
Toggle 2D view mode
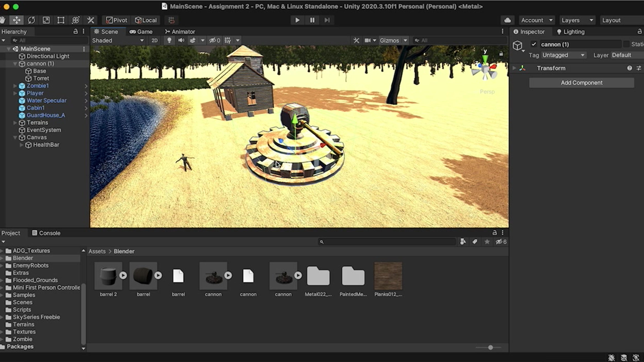point(155,40)
